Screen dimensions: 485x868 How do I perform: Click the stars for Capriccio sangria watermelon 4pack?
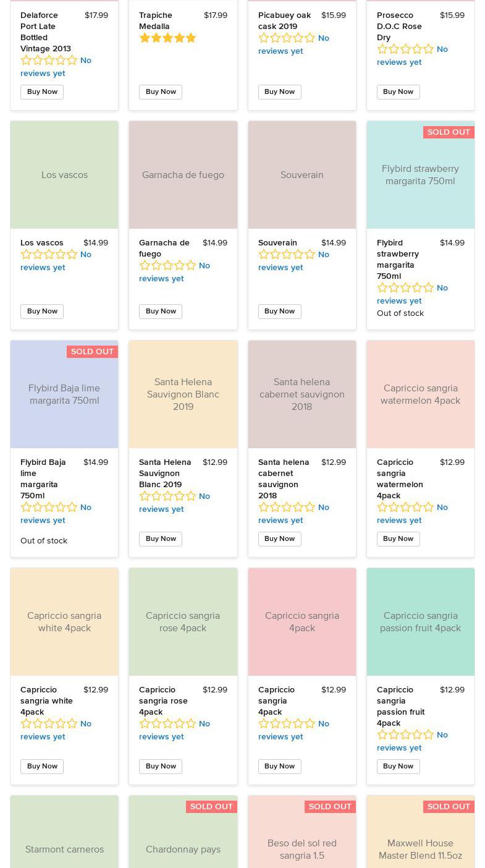pos(405,508)
